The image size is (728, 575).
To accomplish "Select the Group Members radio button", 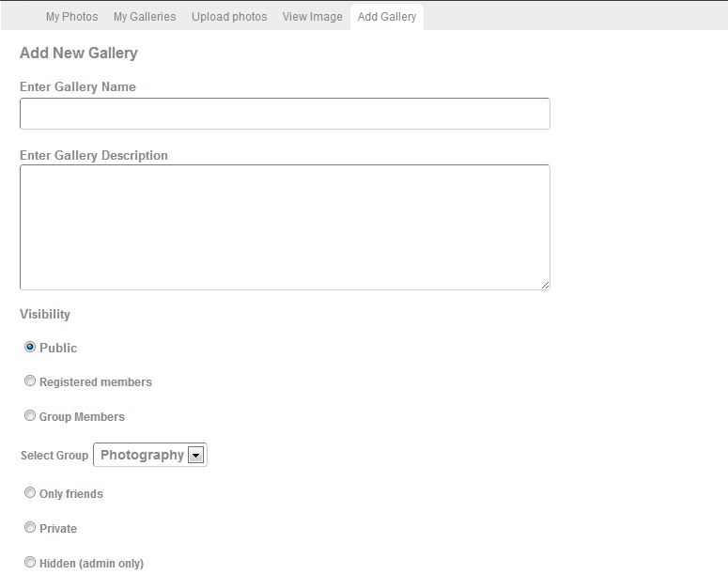I will point(30,415).
